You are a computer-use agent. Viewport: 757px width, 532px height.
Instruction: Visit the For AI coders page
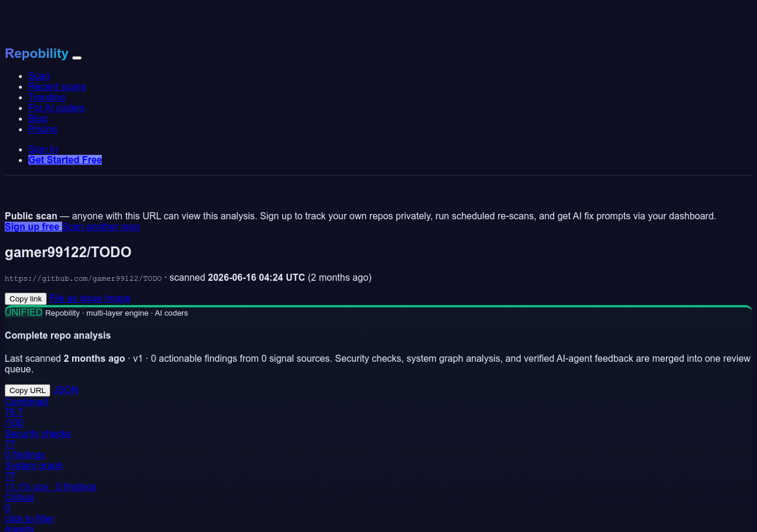click(56, 108)
